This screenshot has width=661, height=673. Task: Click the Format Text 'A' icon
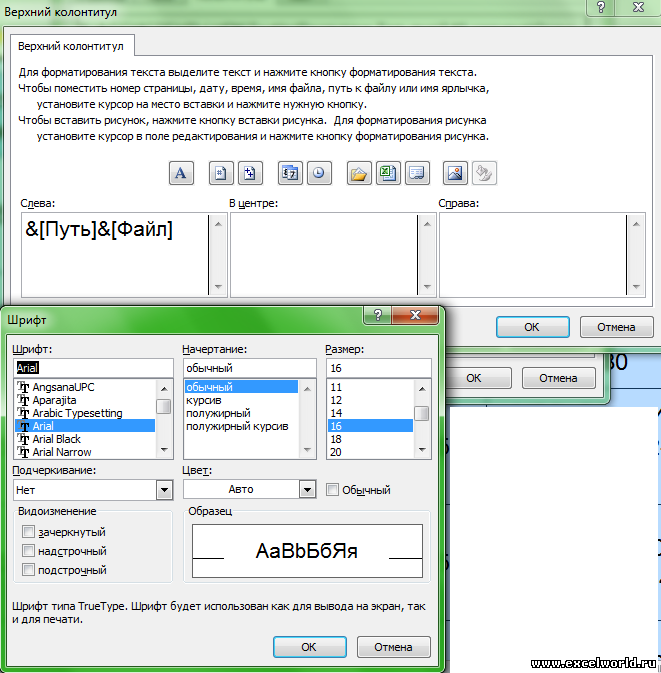click(x=180, y=173)
